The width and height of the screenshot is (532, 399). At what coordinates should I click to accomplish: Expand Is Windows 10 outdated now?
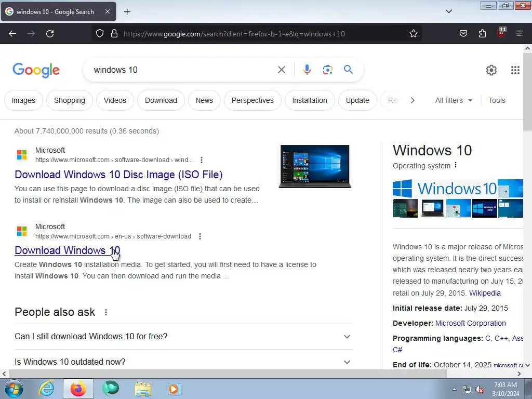pos(183,362)
